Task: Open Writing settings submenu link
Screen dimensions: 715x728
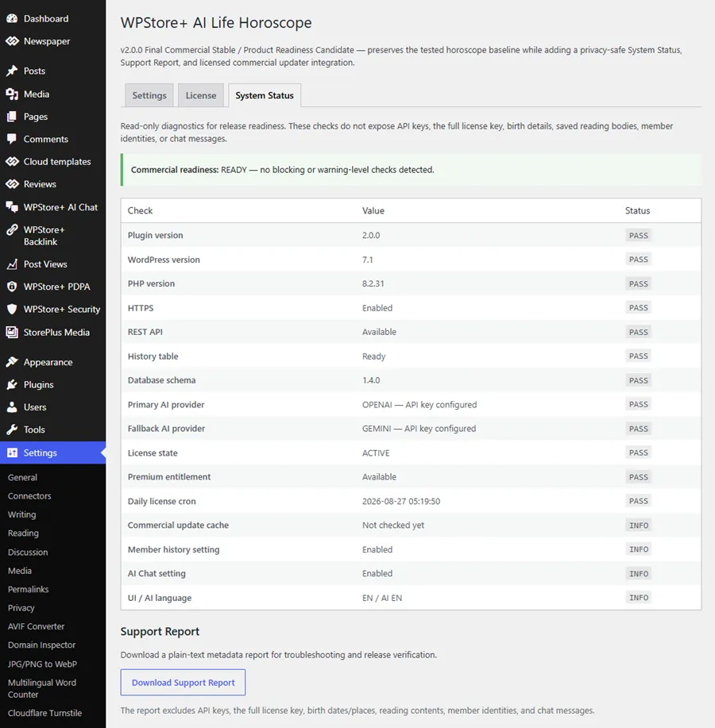Action: [21, 514]
